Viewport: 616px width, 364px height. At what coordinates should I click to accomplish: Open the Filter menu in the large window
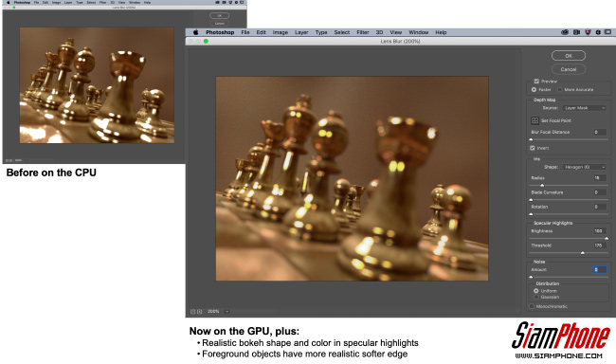363,32
